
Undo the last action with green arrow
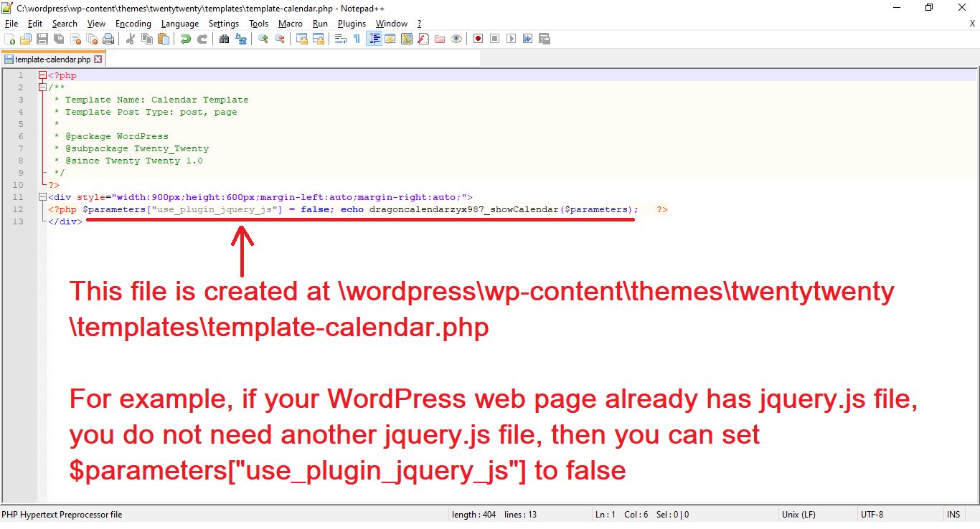(186, 39)
